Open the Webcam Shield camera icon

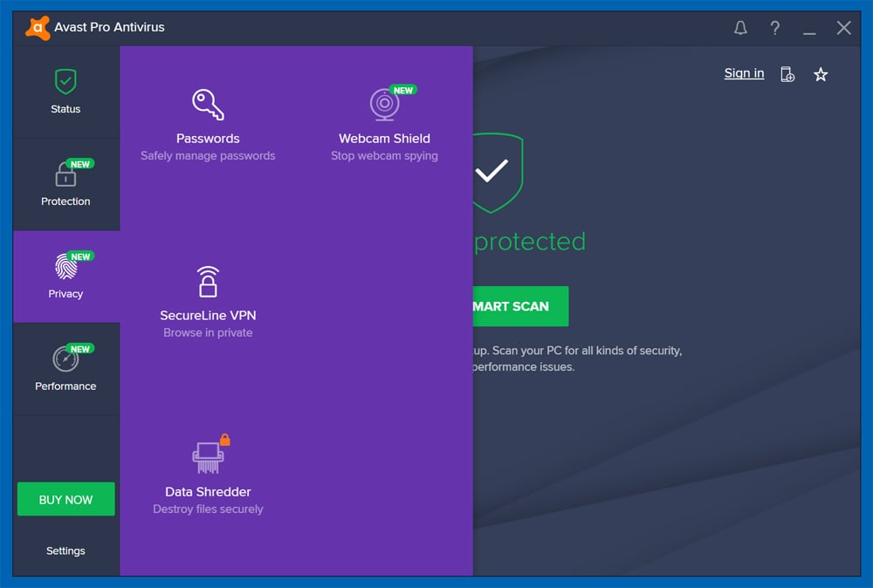(384, 105)
